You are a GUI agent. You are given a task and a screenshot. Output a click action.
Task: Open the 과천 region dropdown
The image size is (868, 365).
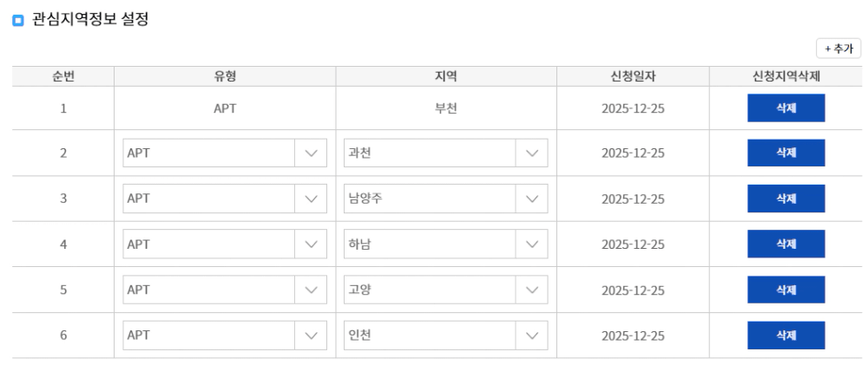(x=445, y=153)
